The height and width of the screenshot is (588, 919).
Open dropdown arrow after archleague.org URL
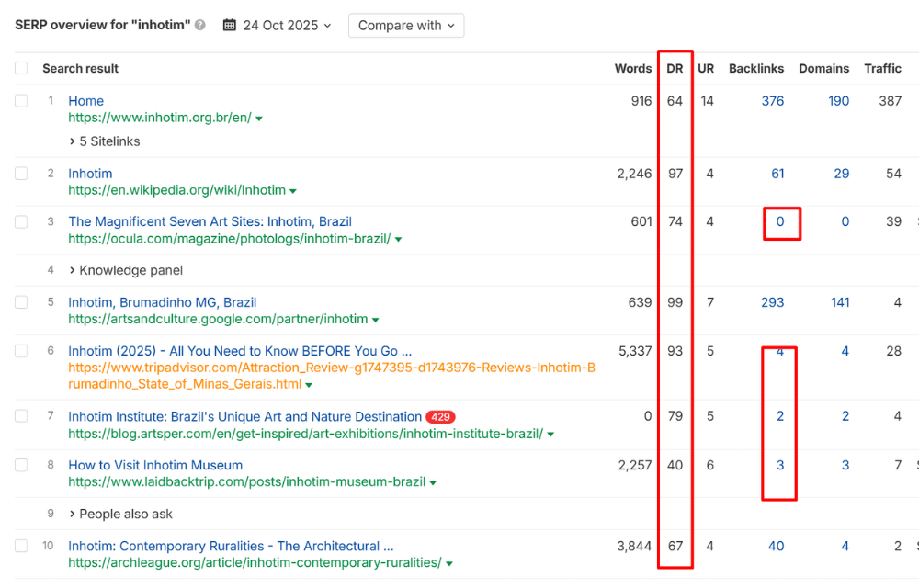click(449, 563)
